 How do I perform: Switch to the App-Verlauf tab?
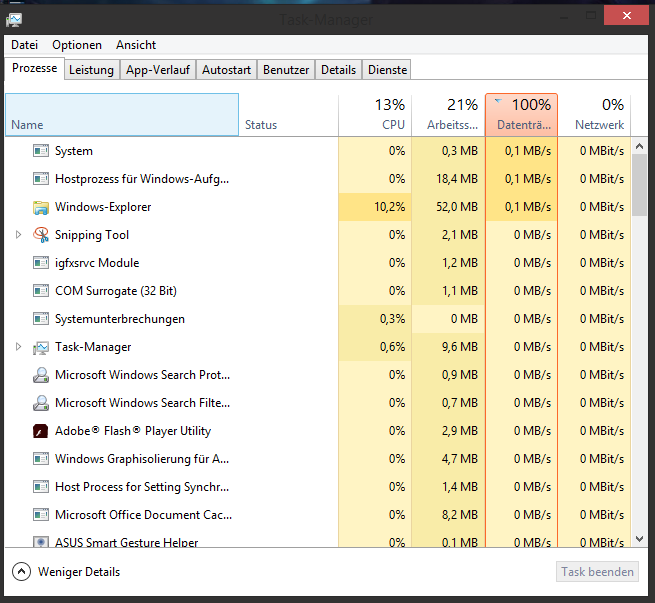pyautogui.click(x=158, y=70)
